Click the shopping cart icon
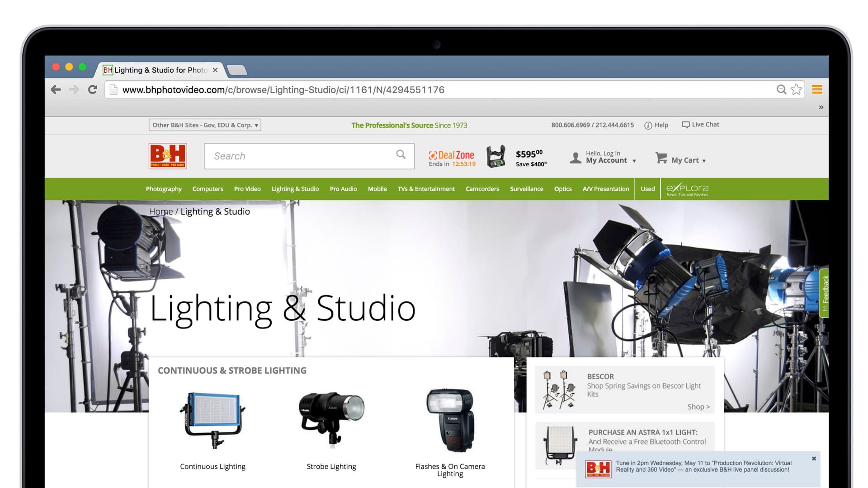 661,158
